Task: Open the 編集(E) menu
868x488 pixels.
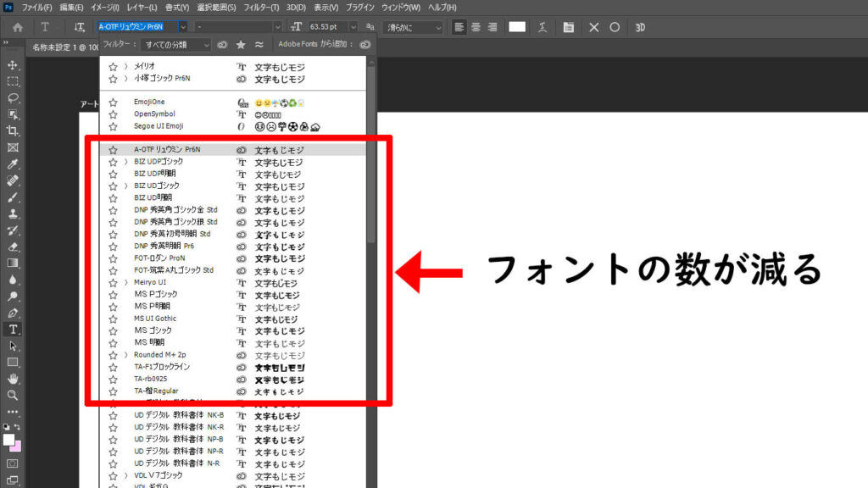Action: [x=71, y=8]
